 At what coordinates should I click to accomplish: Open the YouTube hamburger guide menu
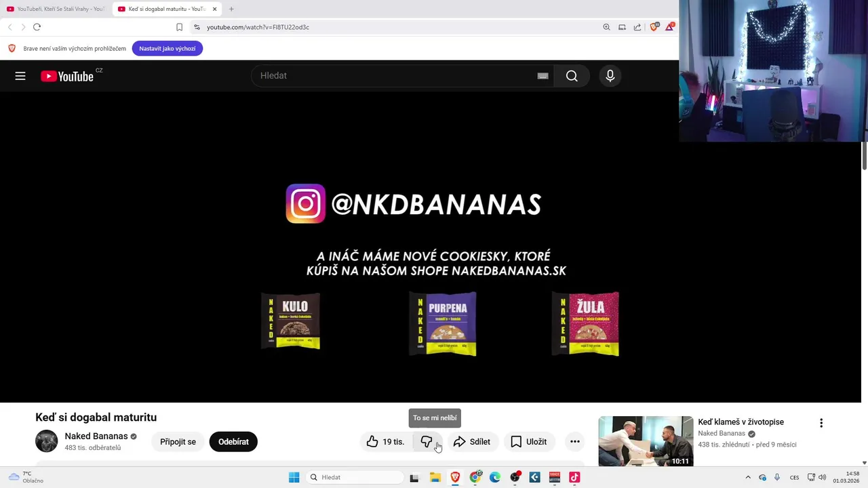(20, 76)
